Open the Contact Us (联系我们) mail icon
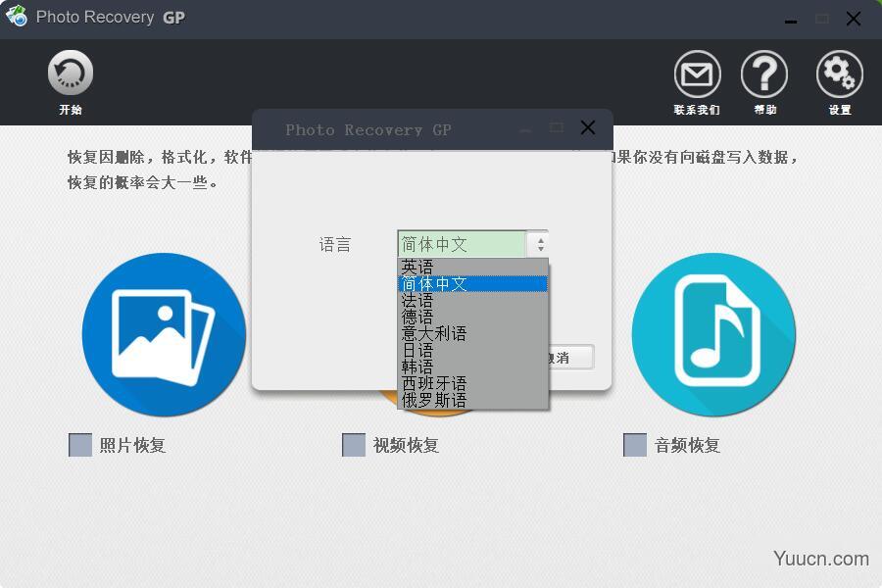882x588 pixels. click(697, 74)
